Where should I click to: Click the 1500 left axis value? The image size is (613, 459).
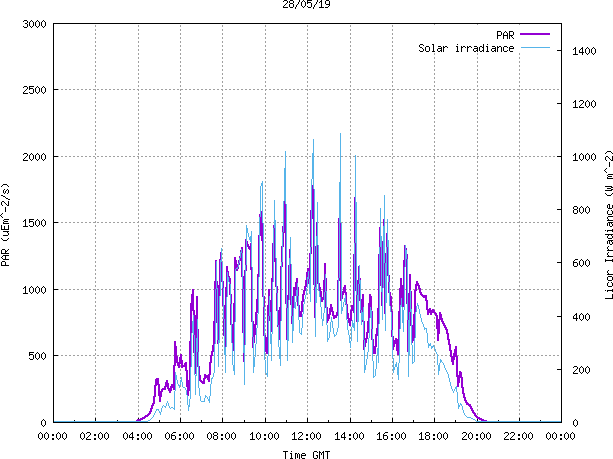coord(34,223)
